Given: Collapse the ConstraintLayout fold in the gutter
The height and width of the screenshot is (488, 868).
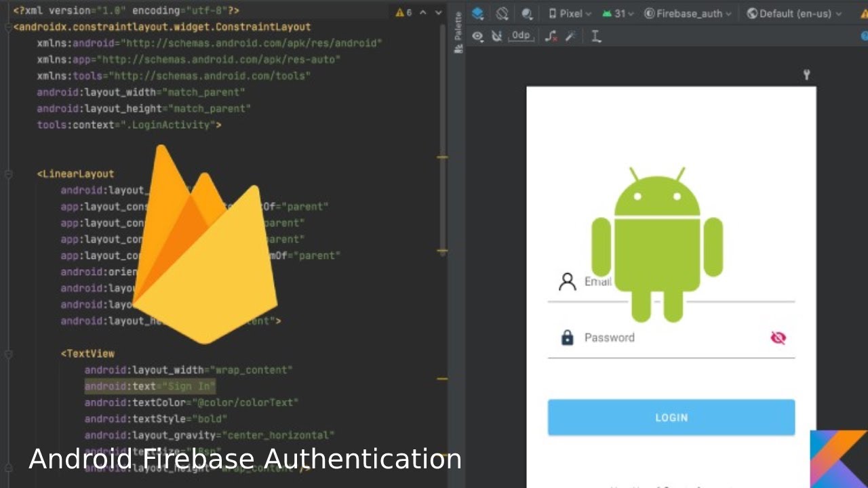Looking at the screenshot, I should [x=8, y=27].
